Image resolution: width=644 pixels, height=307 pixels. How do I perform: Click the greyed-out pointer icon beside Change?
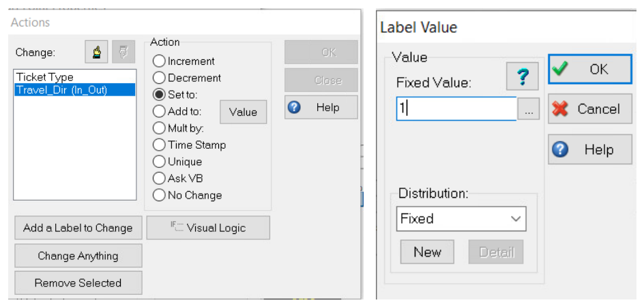tap(123, 52)
